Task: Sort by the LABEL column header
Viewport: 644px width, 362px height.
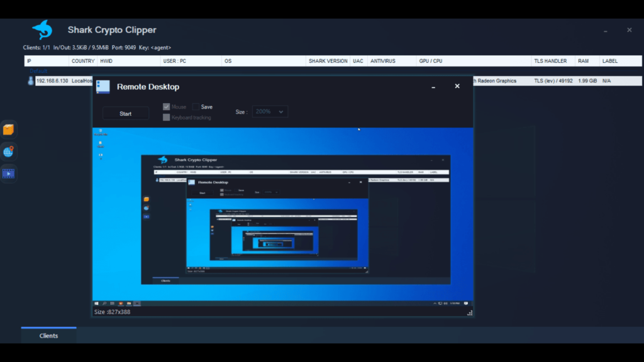Action: coord(621,61)
